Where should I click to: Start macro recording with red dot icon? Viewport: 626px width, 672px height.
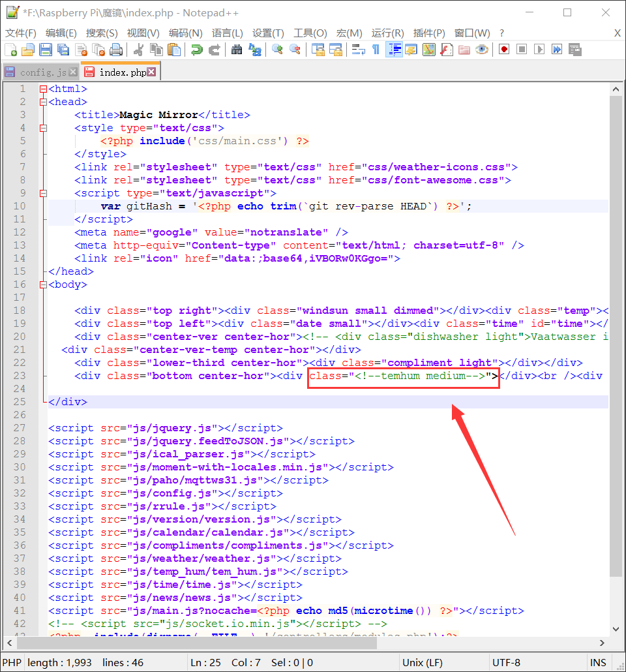click(x=504, y=50)
